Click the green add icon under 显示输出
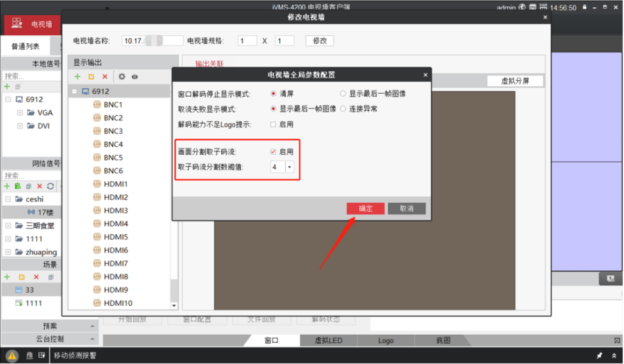 77,77
